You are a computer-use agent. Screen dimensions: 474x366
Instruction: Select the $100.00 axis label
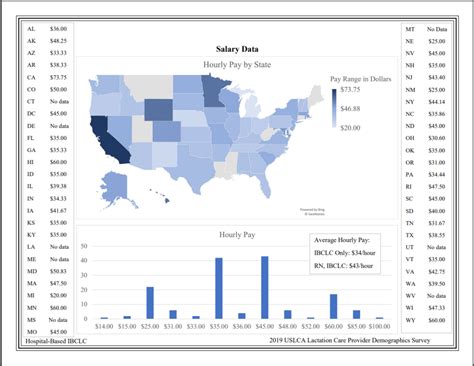point(379,326)
